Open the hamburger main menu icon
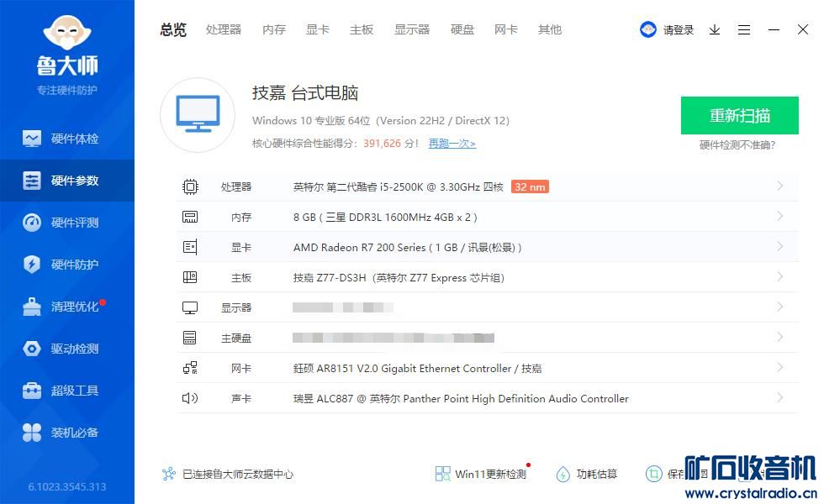This screenshot has height=504, width=824. coord(743,30)
